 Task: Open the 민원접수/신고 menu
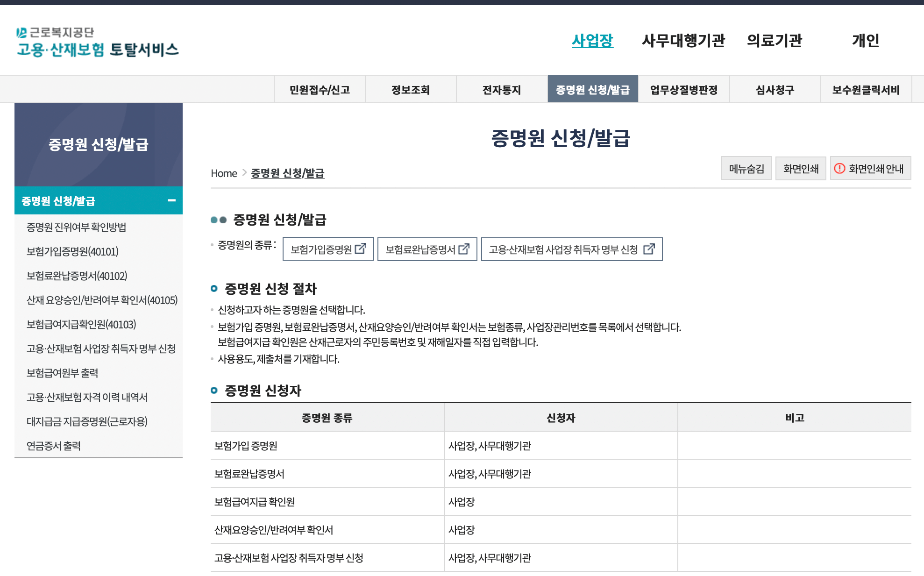[320, 89]
